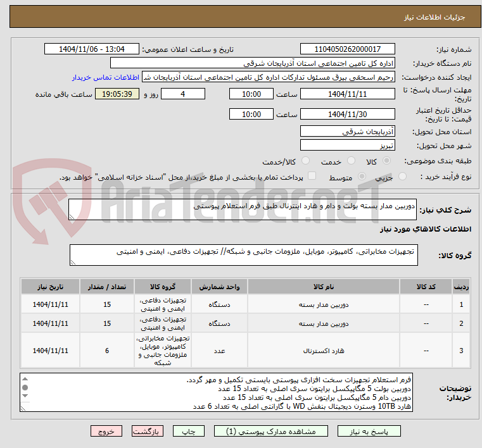
Task: Click the resize grip of شرح کلی نیاز box
Action: point(72,217)
